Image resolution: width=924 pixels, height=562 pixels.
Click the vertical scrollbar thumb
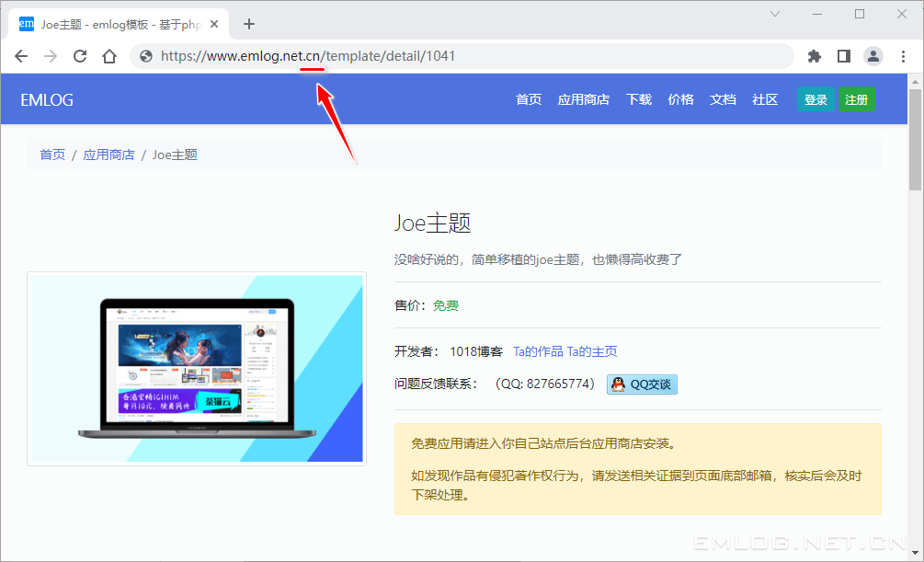[915, 139]
